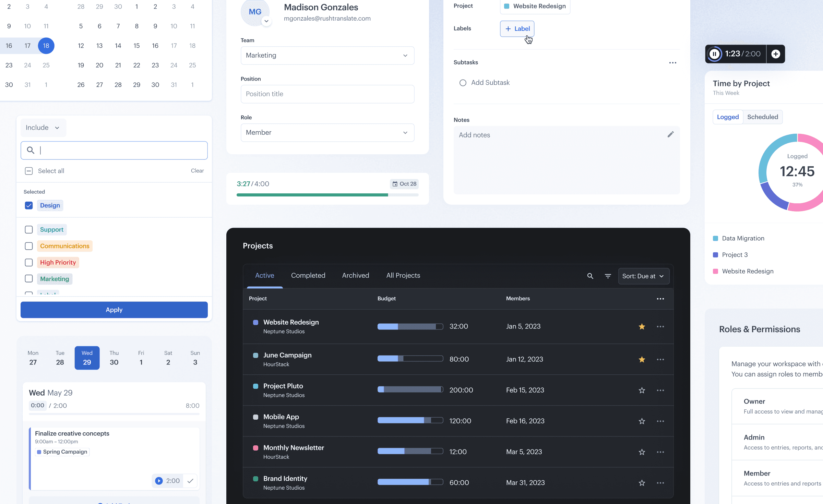
Task: Click the Clear link
Action: 197,171
